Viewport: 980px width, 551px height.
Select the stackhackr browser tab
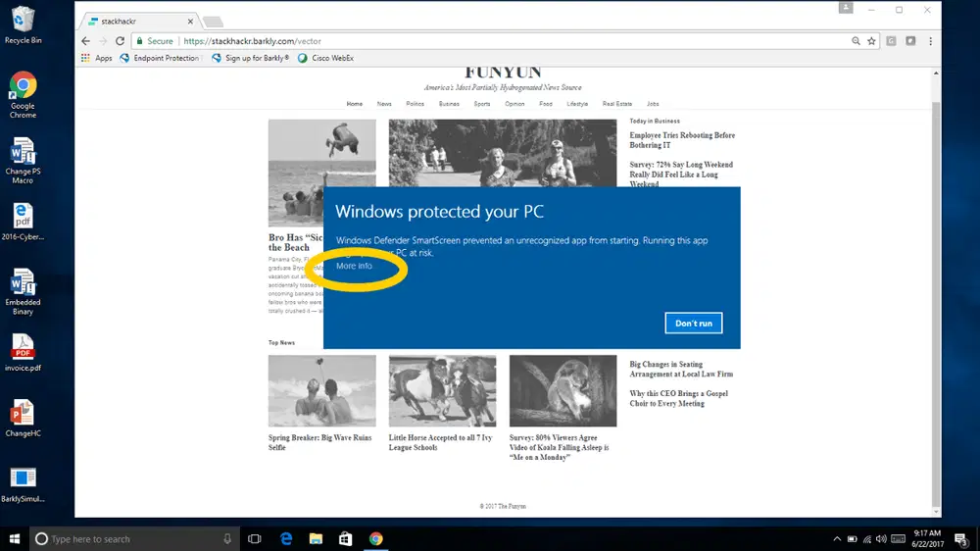[x=139, y=22]
